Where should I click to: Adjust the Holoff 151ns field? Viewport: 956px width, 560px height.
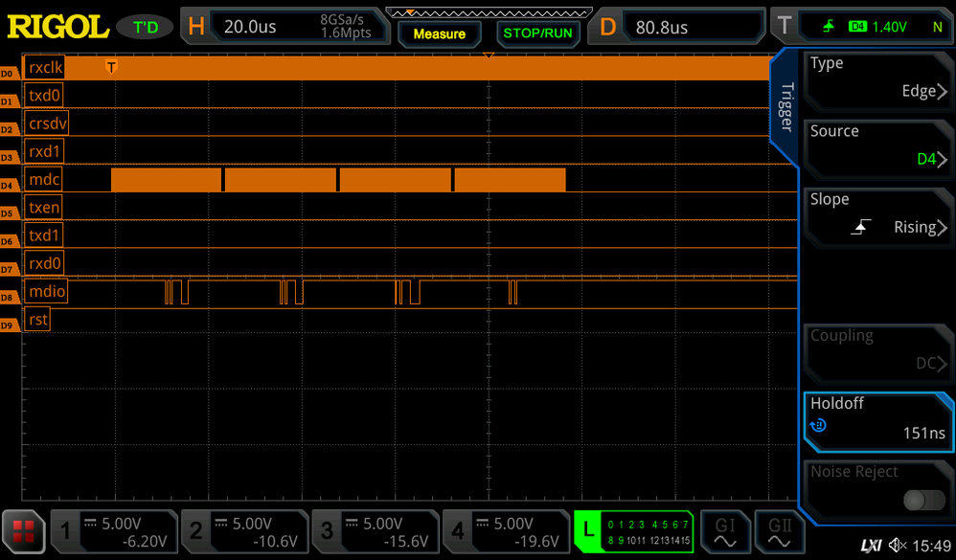coord(878,421)
